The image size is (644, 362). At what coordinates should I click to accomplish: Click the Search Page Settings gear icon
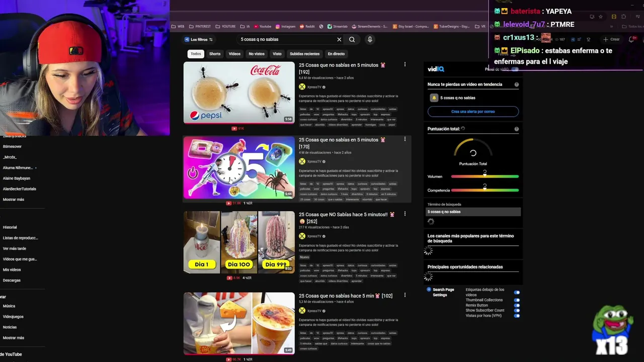tap(429, 290)
